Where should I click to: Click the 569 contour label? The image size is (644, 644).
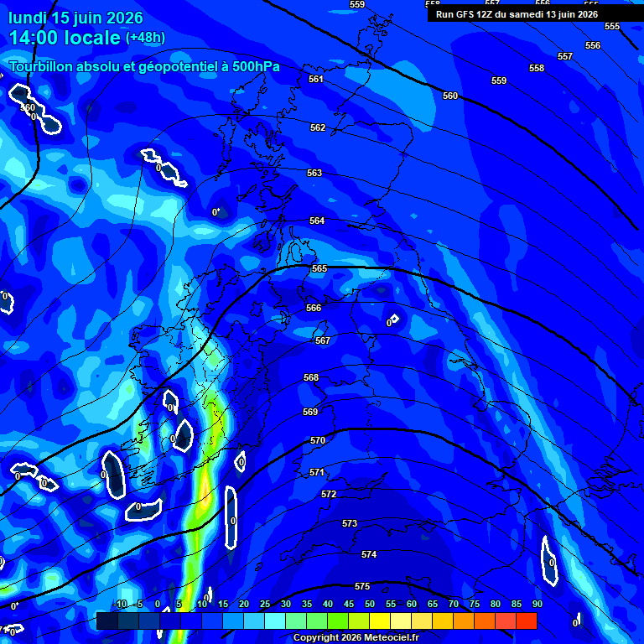310,412
